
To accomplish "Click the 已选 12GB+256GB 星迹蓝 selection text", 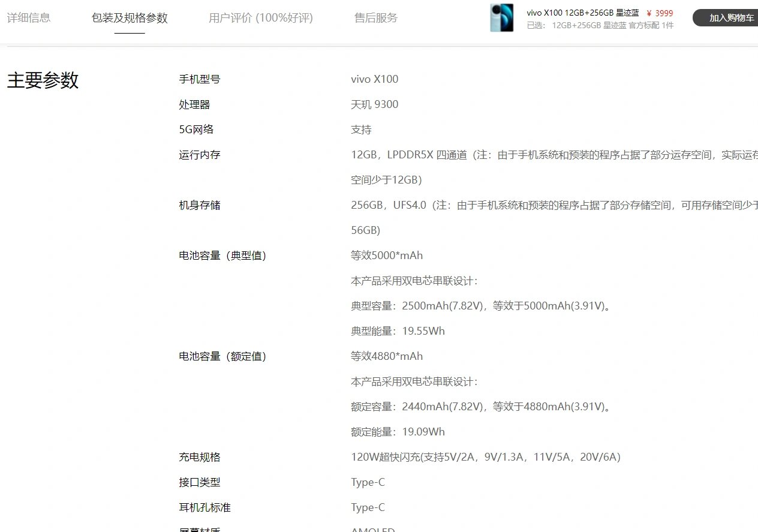I will 600,25.
